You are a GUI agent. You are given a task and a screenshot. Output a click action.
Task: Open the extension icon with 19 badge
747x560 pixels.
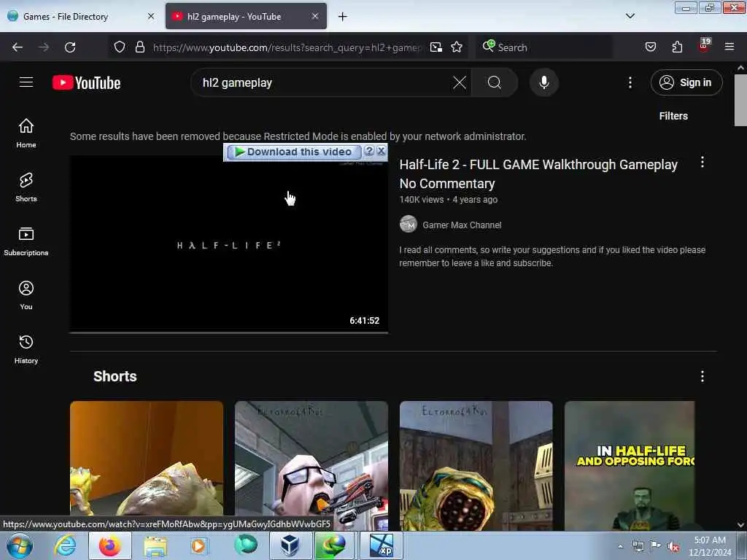[x=704, y=46]
